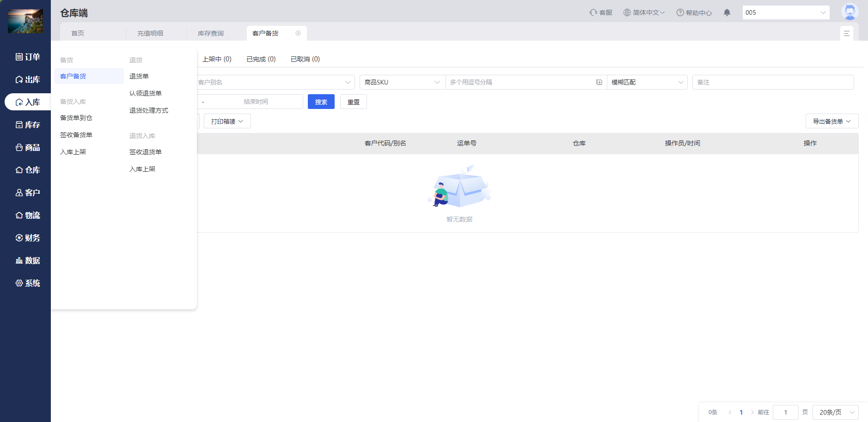868x422 pixels.
Task: Switch to the 库存查询 tab
Action: click(211, 33)
